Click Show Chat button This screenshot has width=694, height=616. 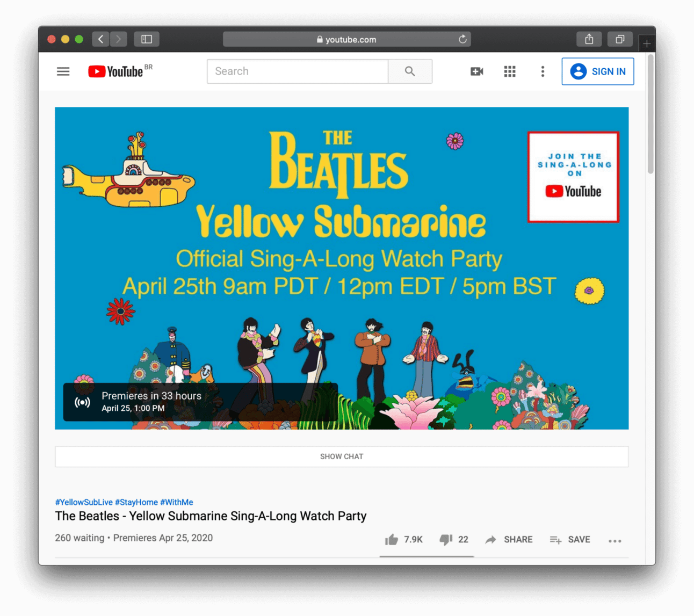342,456
